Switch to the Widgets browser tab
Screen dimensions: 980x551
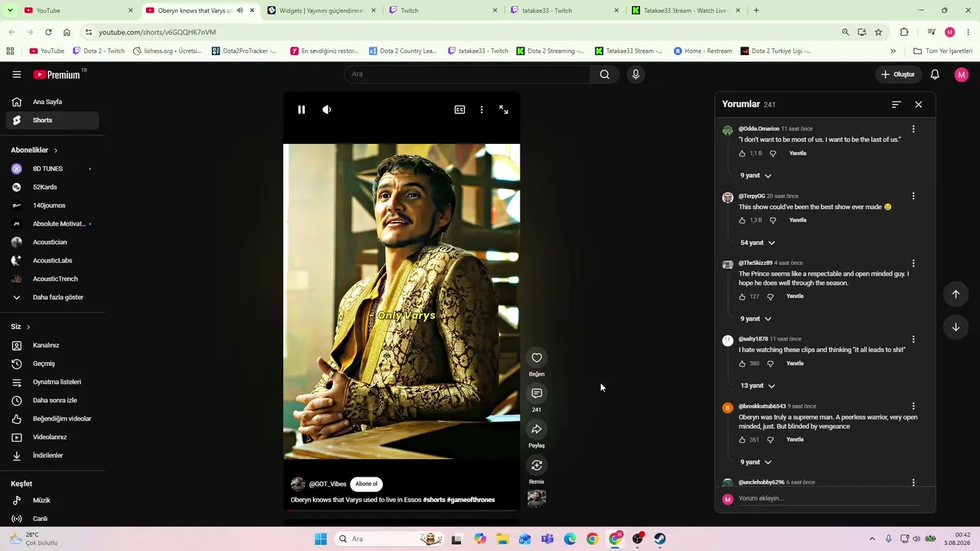321,11
